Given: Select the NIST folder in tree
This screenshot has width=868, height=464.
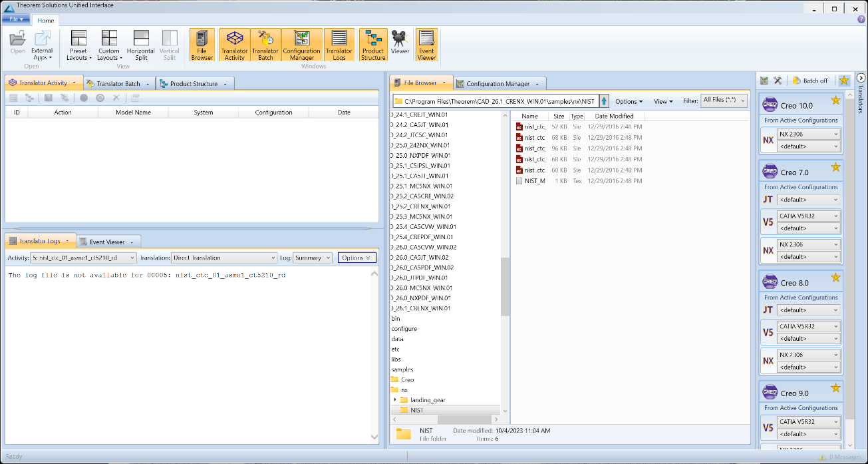Looking at the screenshot, I should [417, 410].
